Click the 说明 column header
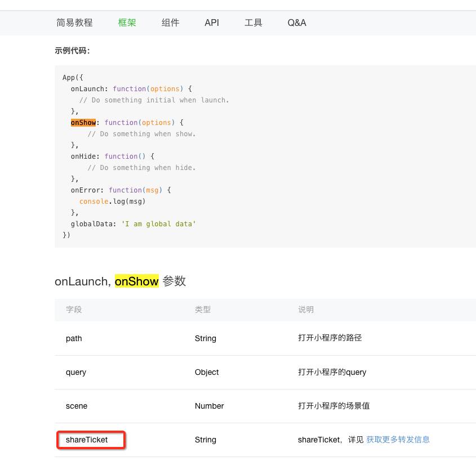 (x=306, y=310)
